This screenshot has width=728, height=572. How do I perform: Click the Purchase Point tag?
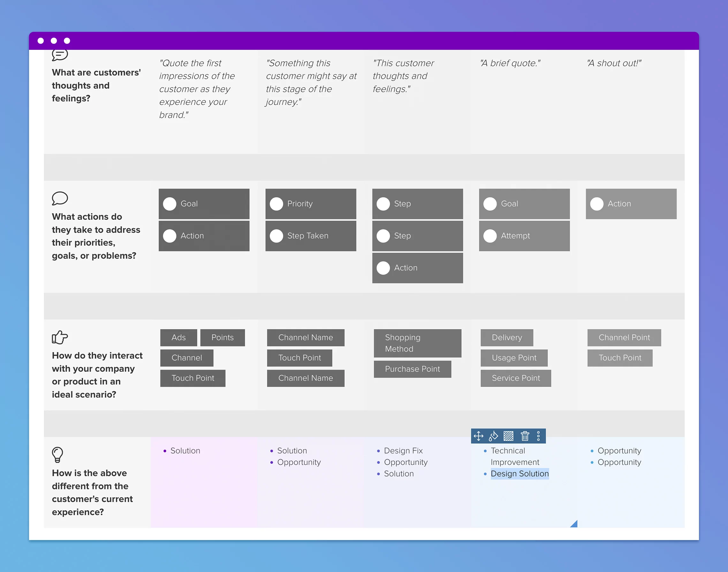click(412, 369)
